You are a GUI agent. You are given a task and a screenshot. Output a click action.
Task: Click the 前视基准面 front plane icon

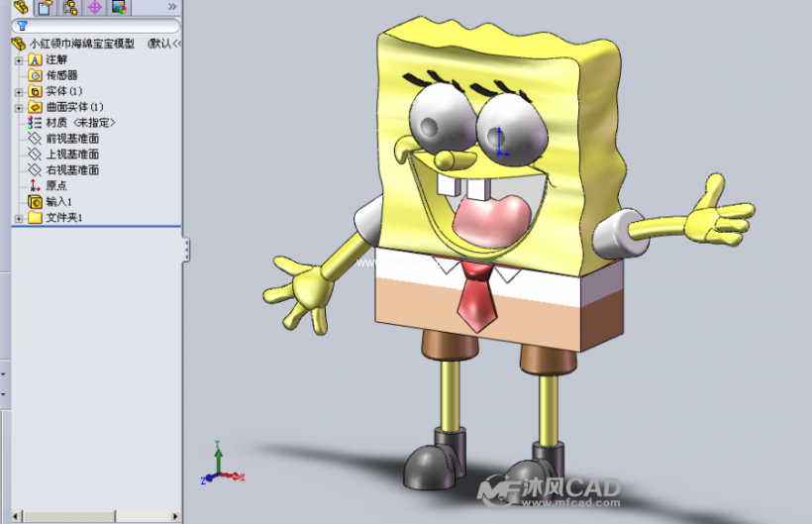point(35,139)
